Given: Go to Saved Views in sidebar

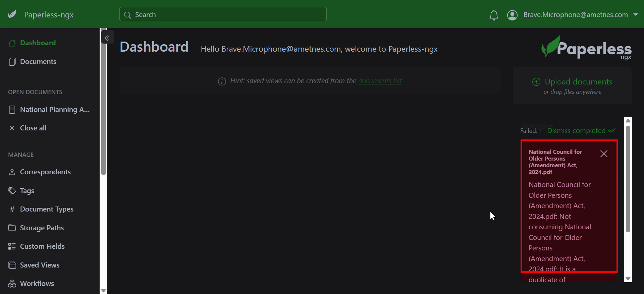Looking at the screenshot, I should (40, 265).
